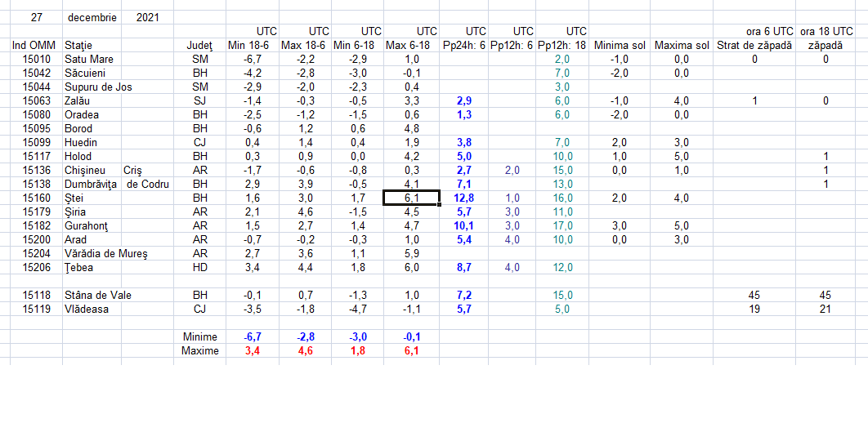Click the red 6,1 maximum value
Screen dimensions: 868x441
(411, 351)
